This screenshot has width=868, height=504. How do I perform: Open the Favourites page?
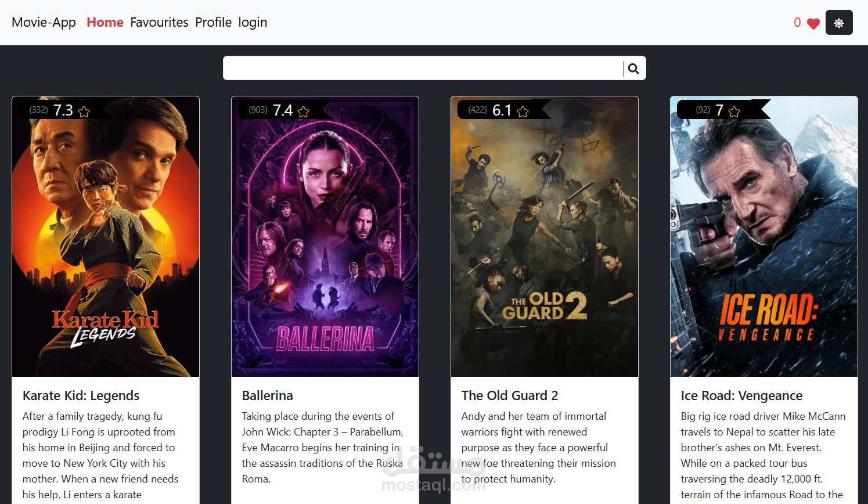coord(159,22)
